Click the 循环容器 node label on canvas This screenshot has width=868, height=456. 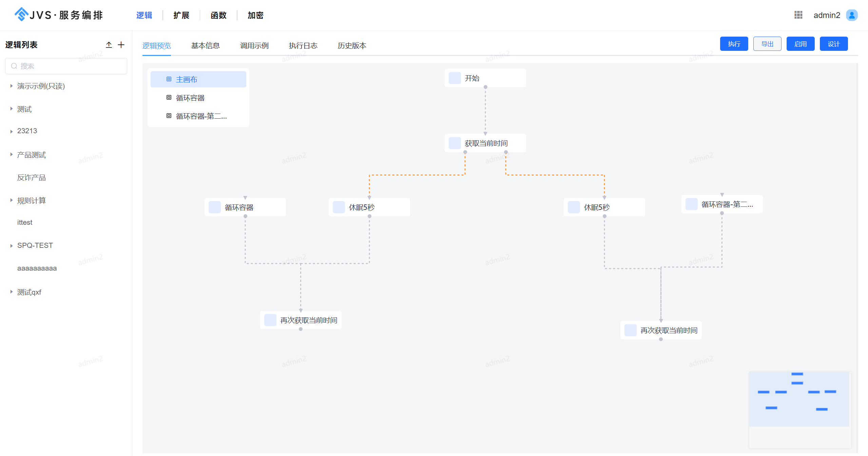(239, 207)
